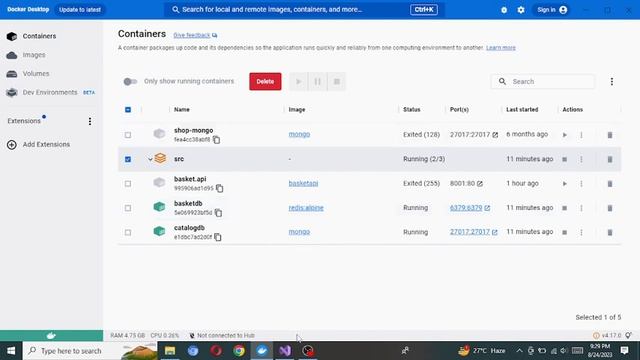The image size is (640, 360).
Task: Delete the basketdb container
Action: (610, 208)
